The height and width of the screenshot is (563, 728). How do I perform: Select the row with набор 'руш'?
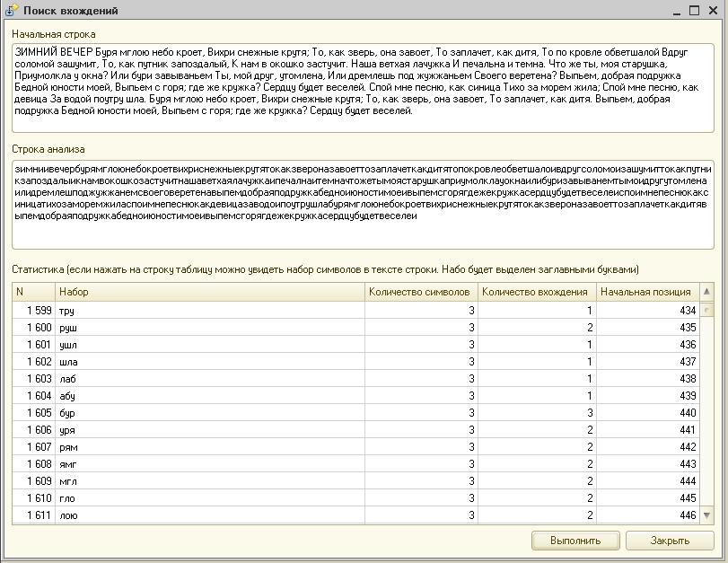point(355,328)
